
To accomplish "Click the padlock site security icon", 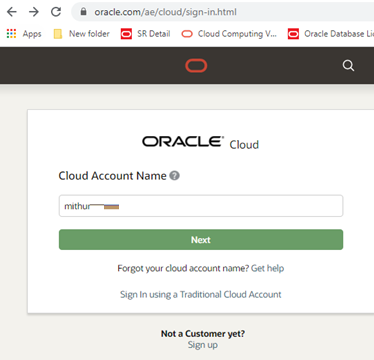I will click(x=83, y=12).
